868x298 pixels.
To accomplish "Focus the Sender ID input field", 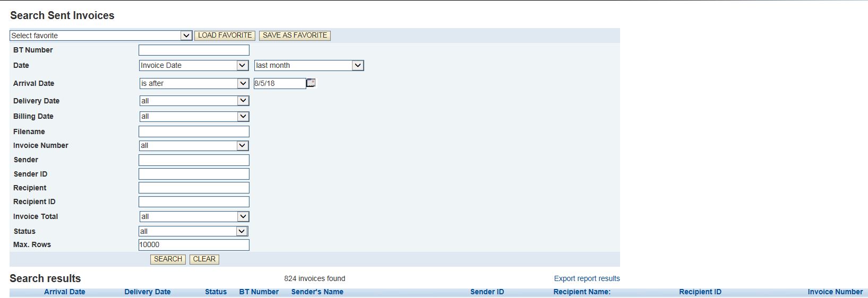I will [x=194, y=174].
